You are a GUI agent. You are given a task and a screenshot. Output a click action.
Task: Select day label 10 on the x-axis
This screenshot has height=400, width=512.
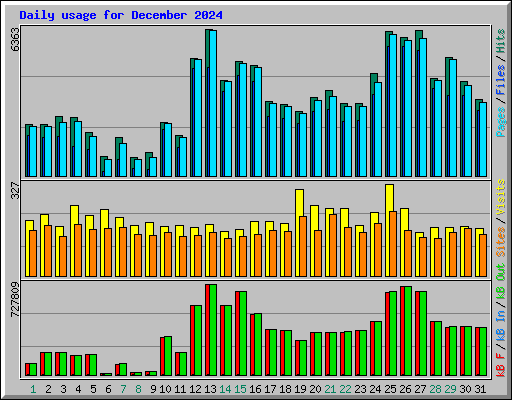tap(165, 389)
